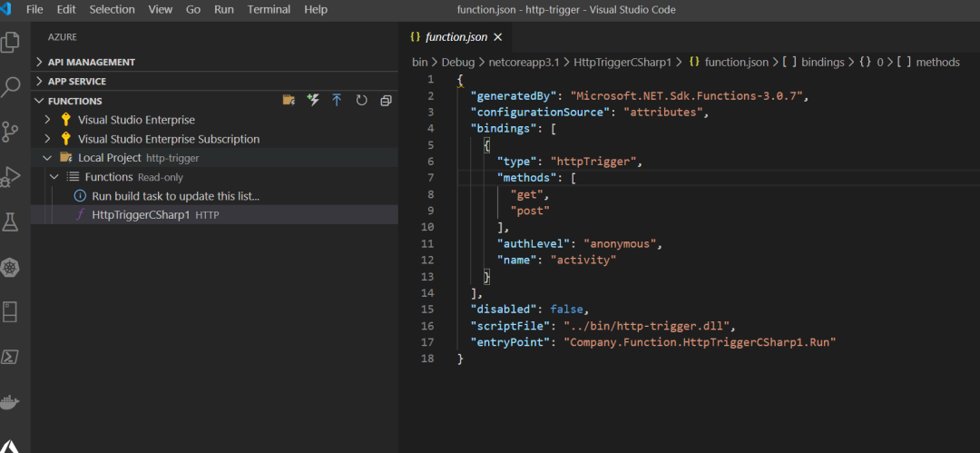Image resolution: width=980 pixels, height=453 pixels.
Task: Click 'Run build task to update this list...'
Action: [176, 196]
